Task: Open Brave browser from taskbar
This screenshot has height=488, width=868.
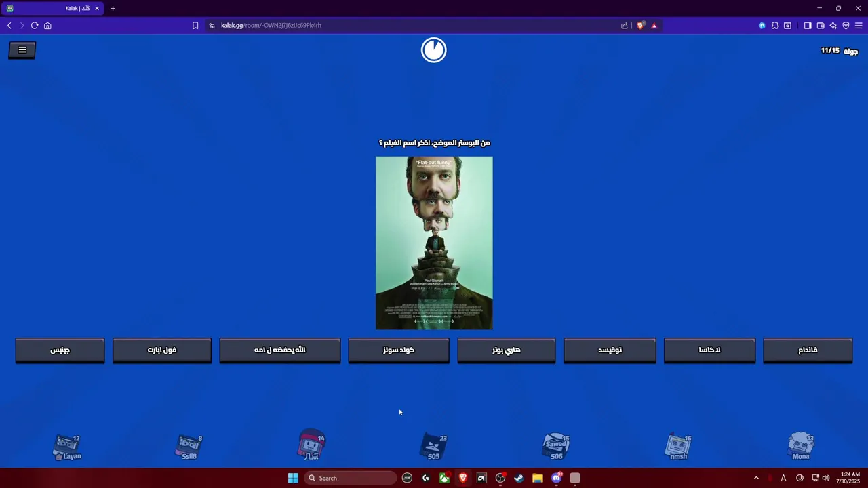Action: 462,478
